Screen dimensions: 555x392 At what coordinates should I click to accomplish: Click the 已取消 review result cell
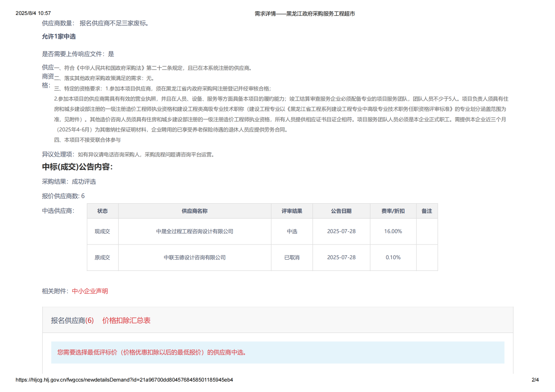pyautogui.click(x=292, y=257)
